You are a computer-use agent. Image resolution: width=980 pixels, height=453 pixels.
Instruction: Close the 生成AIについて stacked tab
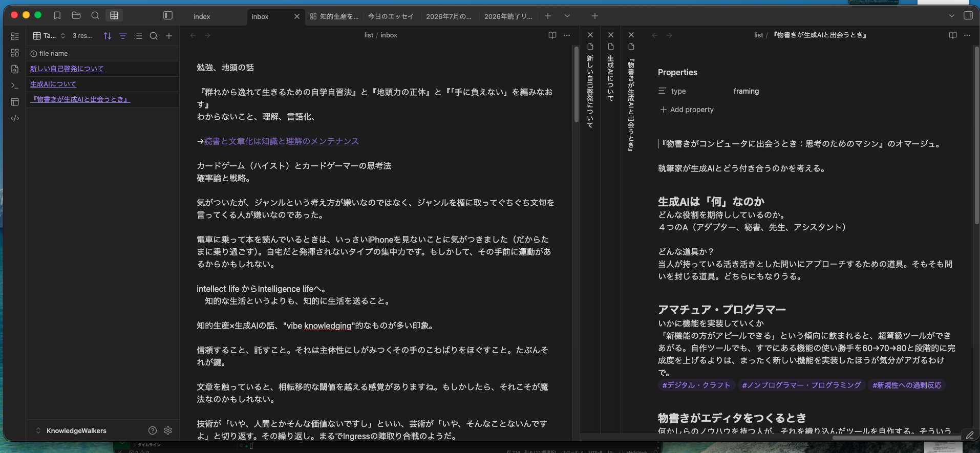click(x=611, y=35)
